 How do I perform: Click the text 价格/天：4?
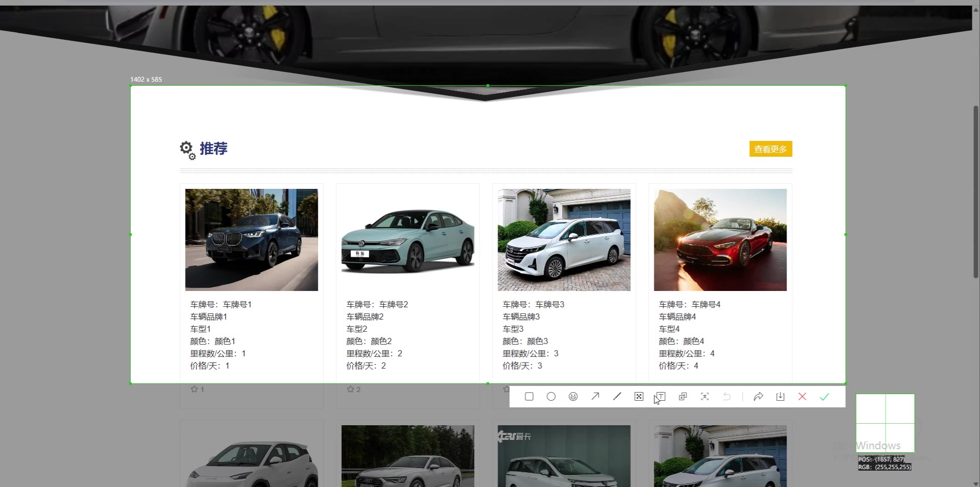pyautogui.click(x=678, y=366)
